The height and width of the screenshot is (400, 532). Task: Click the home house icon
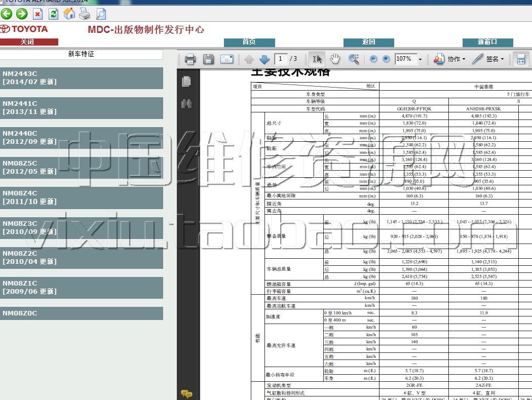69,14
